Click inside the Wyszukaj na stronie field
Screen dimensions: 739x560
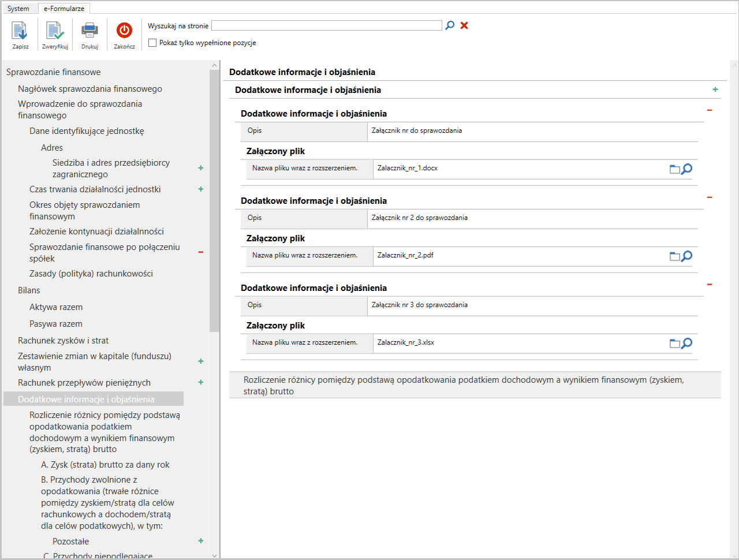tap(326, 25)
